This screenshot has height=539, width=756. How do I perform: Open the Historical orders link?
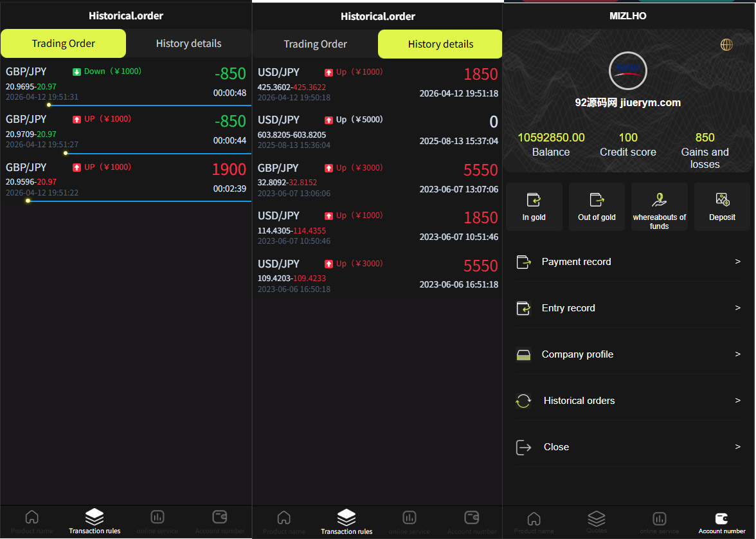click(x=579, y=401)
